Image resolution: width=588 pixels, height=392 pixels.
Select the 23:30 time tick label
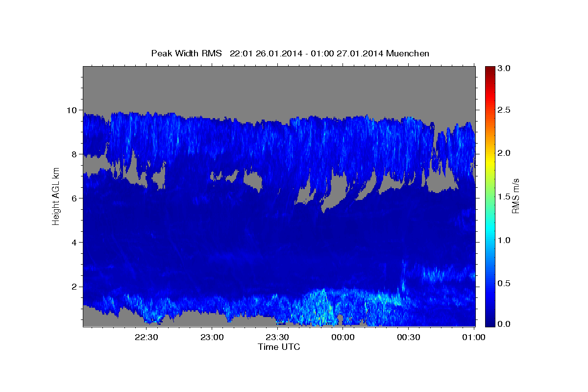point(277,337)
